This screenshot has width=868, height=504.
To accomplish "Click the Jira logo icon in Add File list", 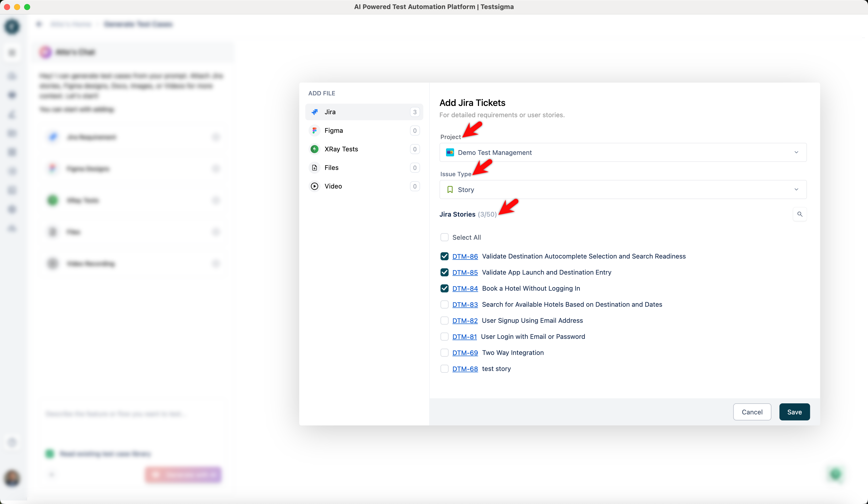I will [314, 112].
